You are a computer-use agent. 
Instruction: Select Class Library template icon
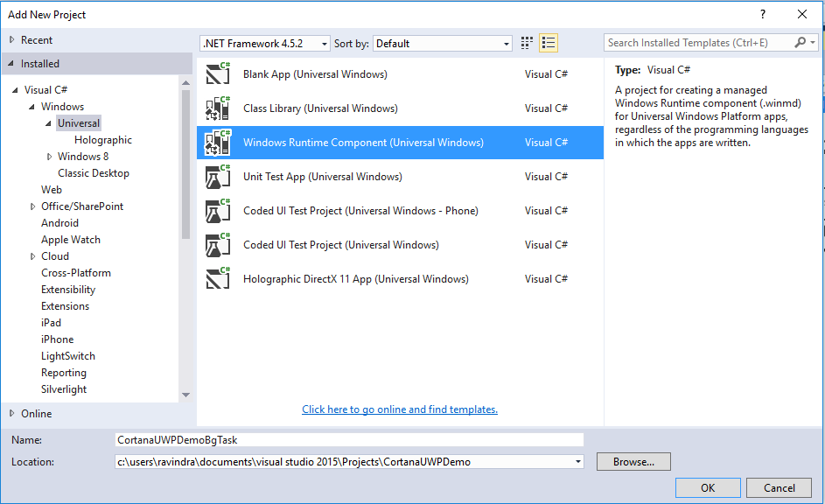(218, 108)
